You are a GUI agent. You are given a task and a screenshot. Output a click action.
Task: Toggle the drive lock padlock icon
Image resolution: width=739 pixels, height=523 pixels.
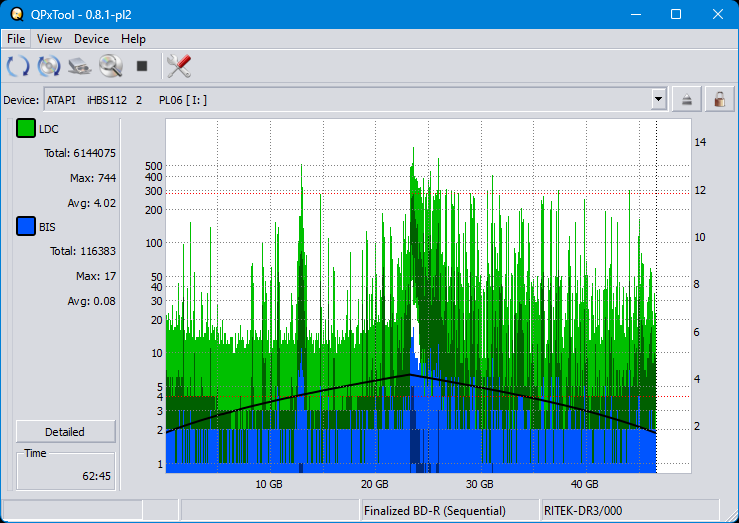click(718, 99)
